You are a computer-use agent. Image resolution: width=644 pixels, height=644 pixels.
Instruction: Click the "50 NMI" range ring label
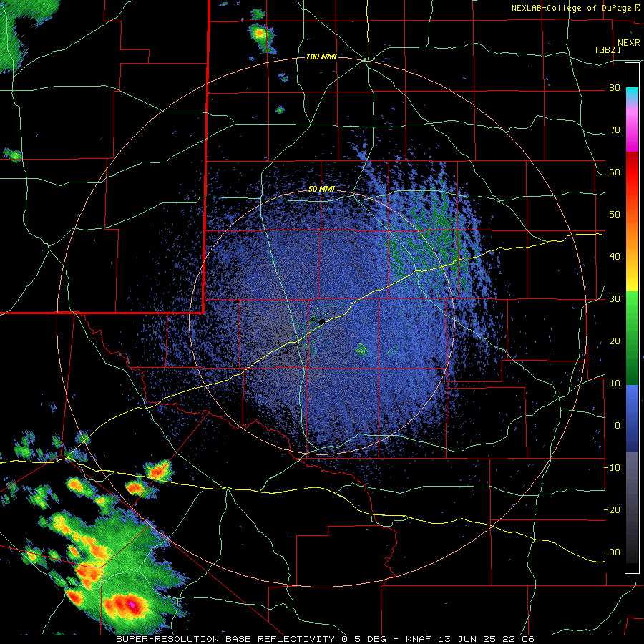tap(321, 190)
